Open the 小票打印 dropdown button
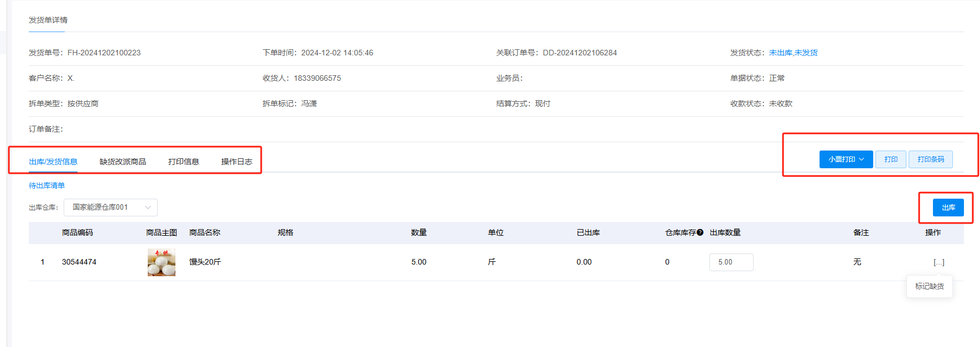 point(846,159)
